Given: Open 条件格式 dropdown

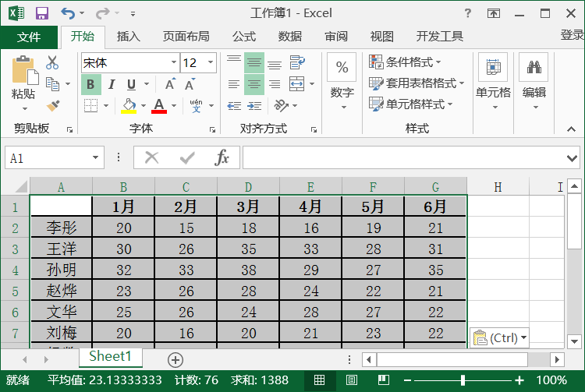Looking at the screenshot, I should pyautogui.click(x=405, y=62).
